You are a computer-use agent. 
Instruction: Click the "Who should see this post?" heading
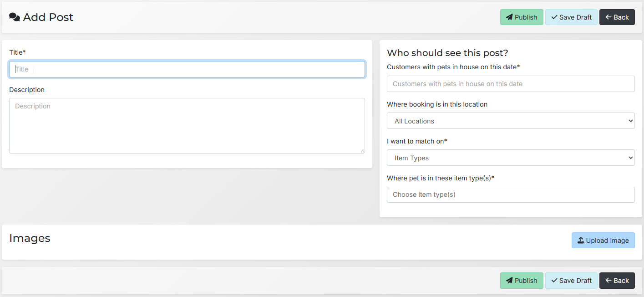[447, 53]
